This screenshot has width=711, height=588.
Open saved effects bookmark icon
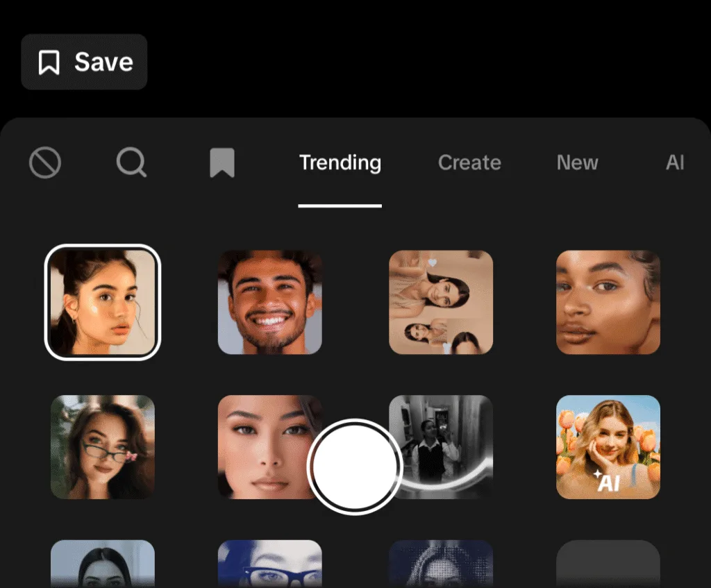[x=222, y=163]
